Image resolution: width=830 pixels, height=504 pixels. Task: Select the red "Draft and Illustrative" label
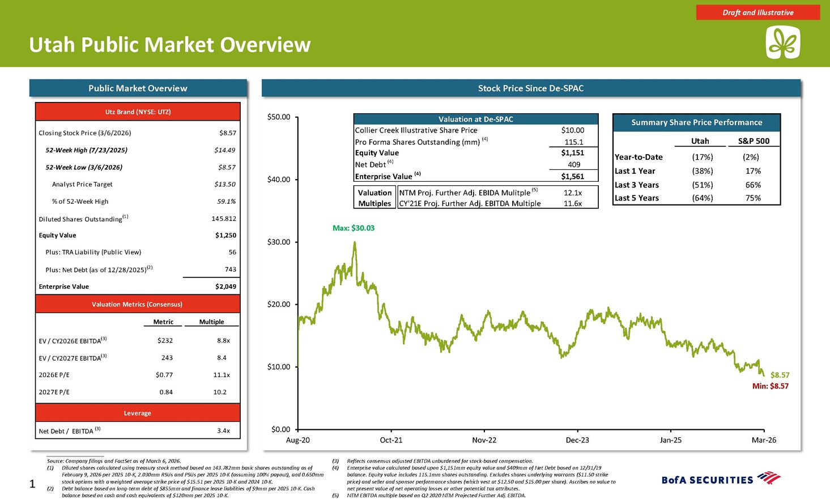point(758,12)
